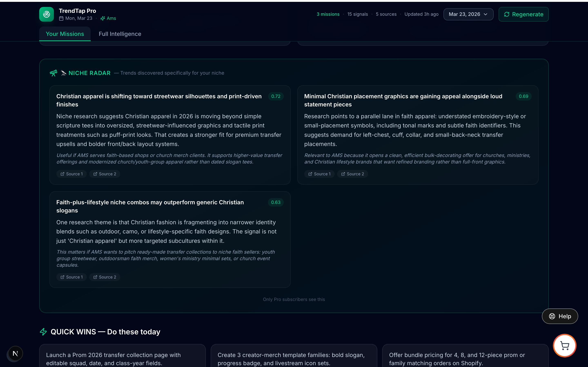The image size is (588, 367).
Task: Click the Help lifebuoy button
Action: coord(560,316)
